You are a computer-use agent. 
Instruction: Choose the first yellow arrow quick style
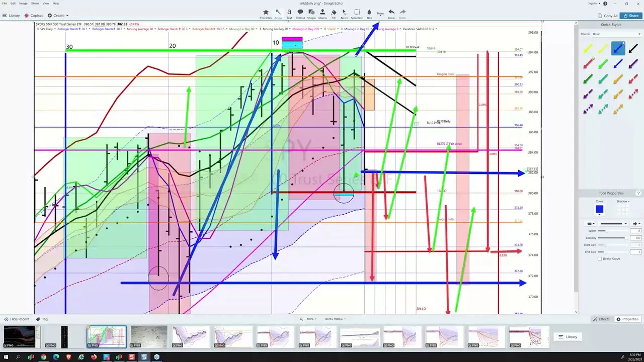(x=588, y=48)
